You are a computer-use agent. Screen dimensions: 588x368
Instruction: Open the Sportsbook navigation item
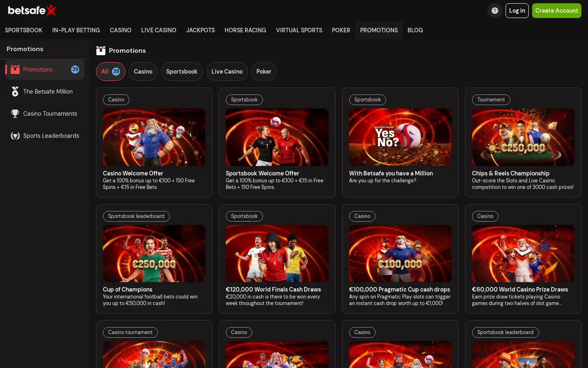[x=24, y=30]
